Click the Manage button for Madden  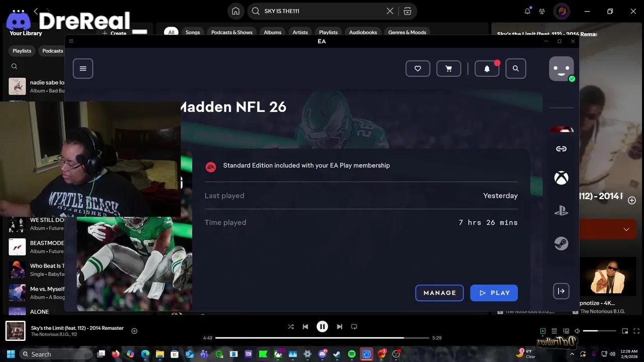pyautogui.click(x=440, y=293)
